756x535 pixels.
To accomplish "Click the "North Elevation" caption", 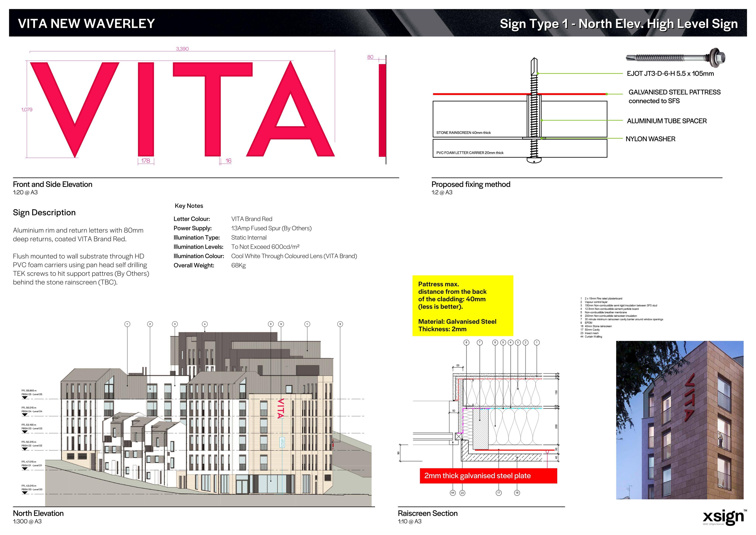I will 38,513.
